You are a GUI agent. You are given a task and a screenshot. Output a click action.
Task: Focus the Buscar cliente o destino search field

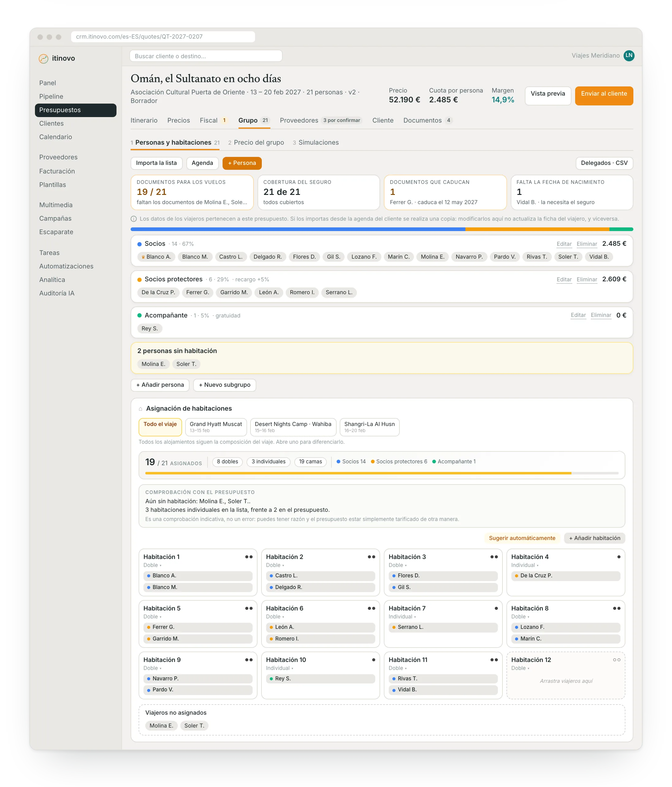[206, 56]
